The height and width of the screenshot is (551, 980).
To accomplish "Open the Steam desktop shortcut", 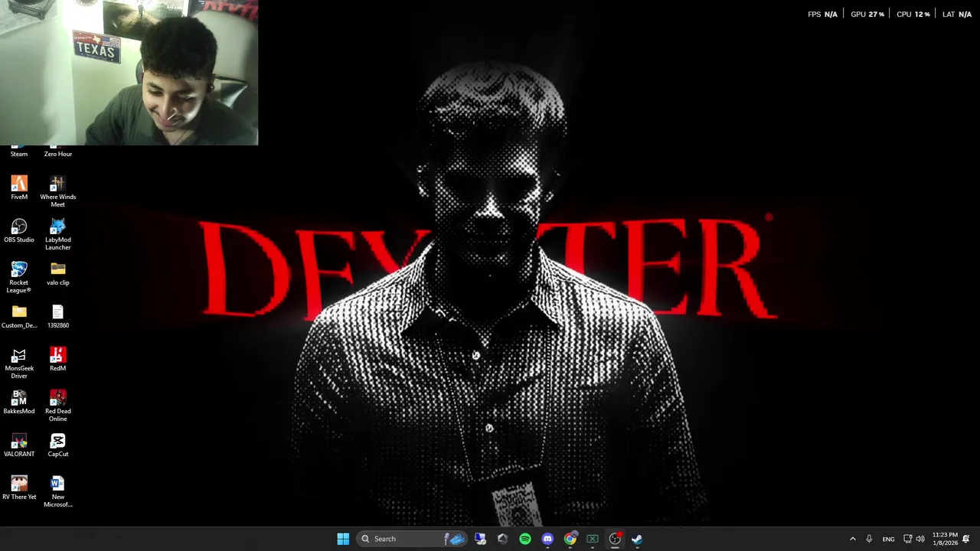I will point(19,152).
